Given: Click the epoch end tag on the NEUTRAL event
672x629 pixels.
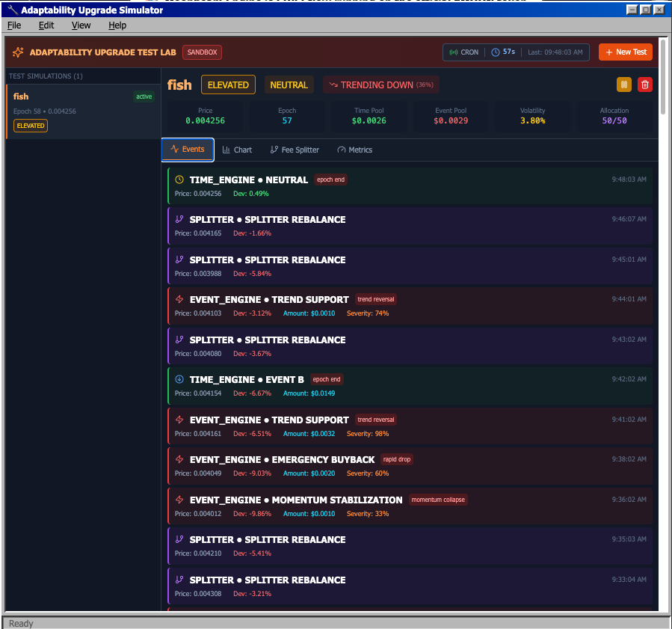Looking at the screenshot, I should click(x=330, y=180).
